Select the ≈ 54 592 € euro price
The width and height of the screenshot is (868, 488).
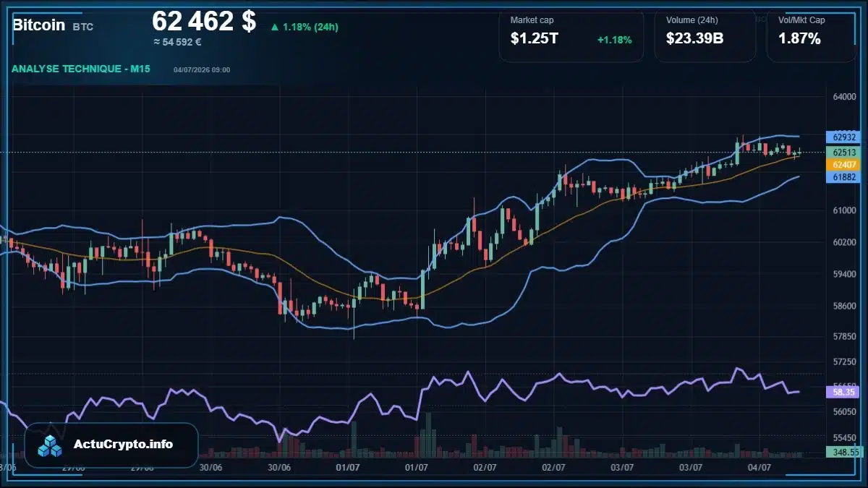tap(177, 42)
